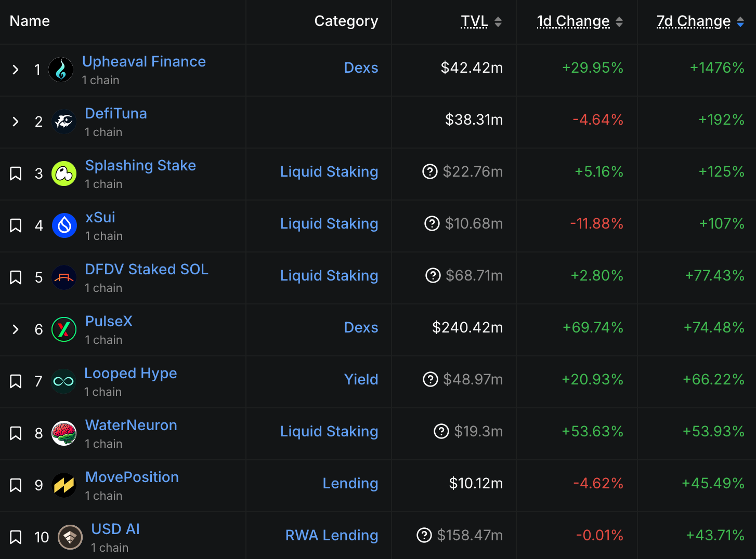Open the xSui protocol link
Image resolution: width=756 pixels, height=559 pixels.
pos(100,217)
